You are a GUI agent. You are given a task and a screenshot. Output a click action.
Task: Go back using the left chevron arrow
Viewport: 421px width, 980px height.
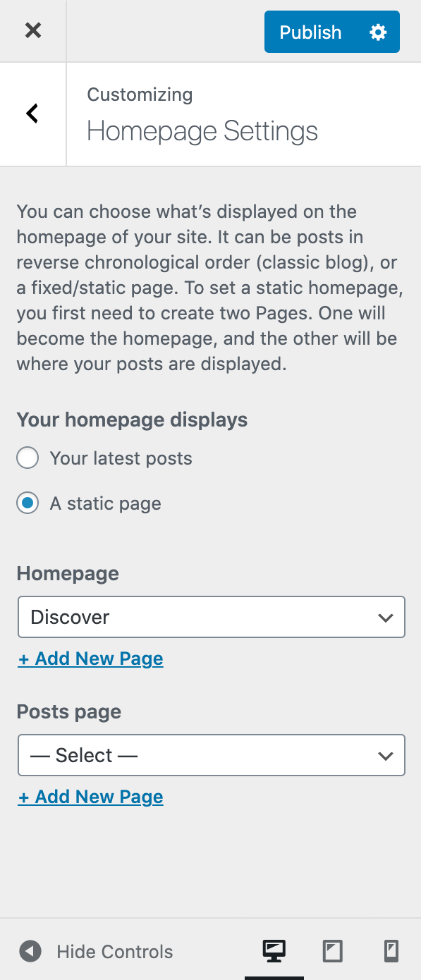(32, 114)
